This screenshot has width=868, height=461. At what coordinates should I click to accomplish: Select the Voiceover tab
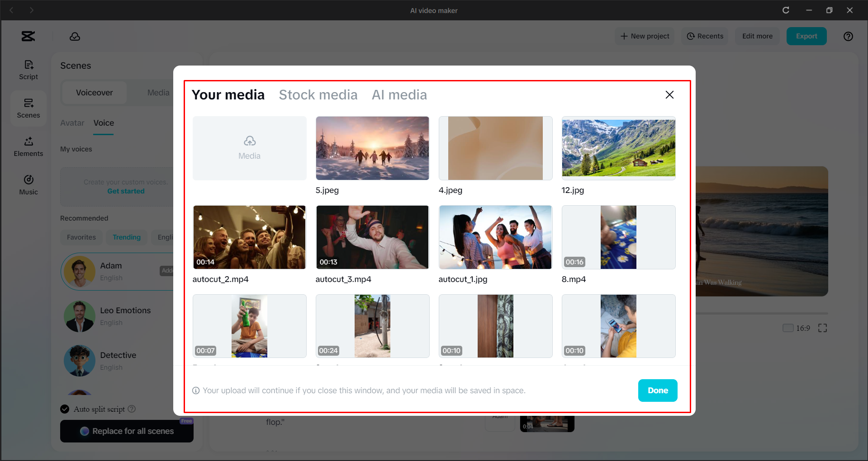tap(95, 93)
